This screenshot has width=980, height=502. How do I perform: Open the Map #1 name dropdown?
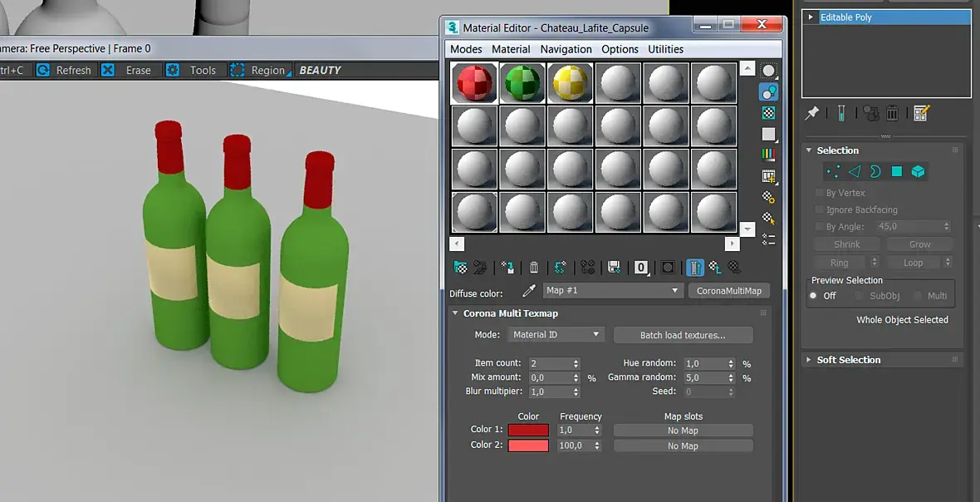click(x=612, y=291)
